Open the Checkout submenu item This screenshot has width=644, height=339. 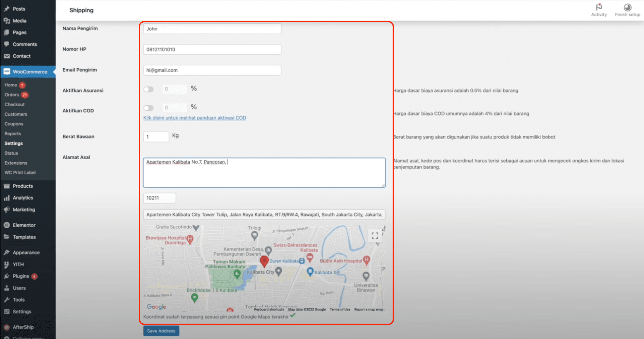point(14,104)
